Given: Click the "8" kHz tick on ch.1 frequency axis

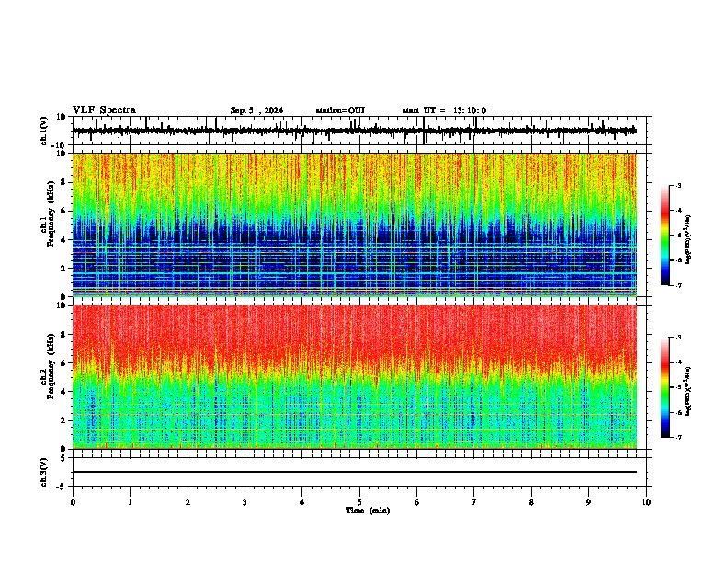Looking at the screenshot, I should tap(63, 182).
